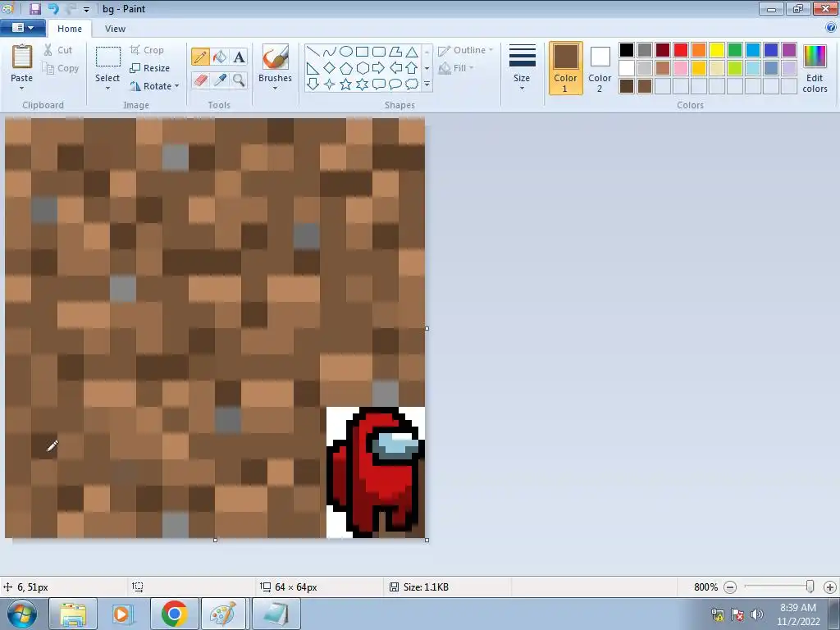
Task: Select the Pencil tool
Action: [x=200, y=57]
